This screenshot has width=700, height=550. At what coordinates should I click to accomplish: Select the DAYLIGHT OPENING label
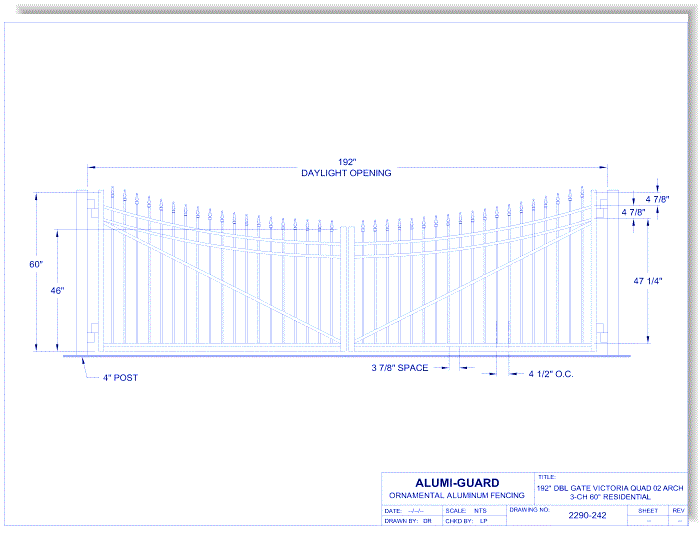[346, 173]
